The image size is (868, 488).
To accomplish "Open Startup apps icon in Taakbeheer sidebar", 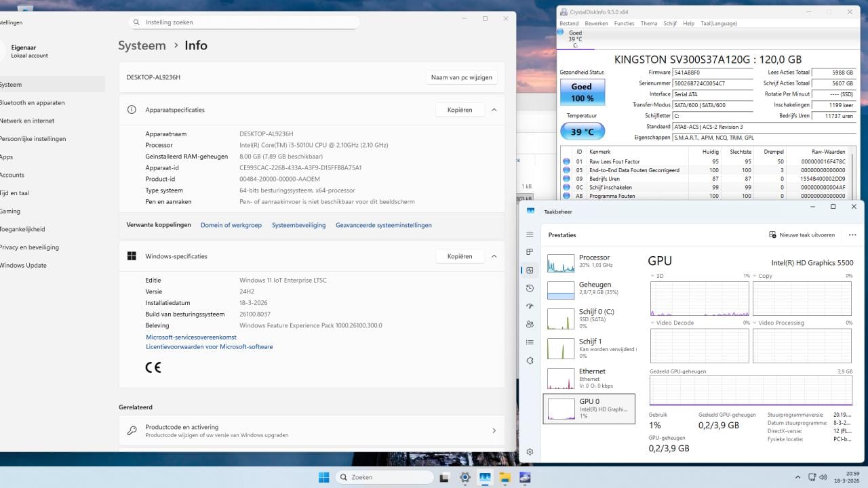I will coord(530,306).
